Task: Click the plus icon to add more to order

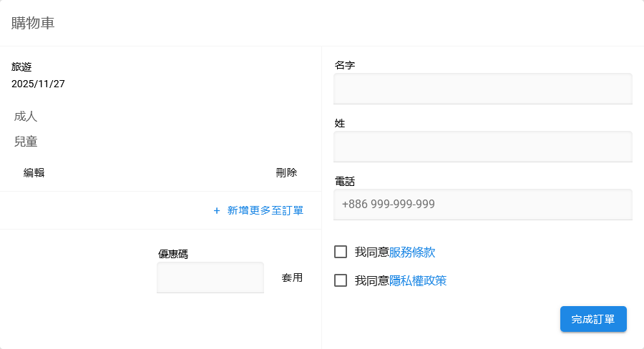Action: click(x=217, y=211)
